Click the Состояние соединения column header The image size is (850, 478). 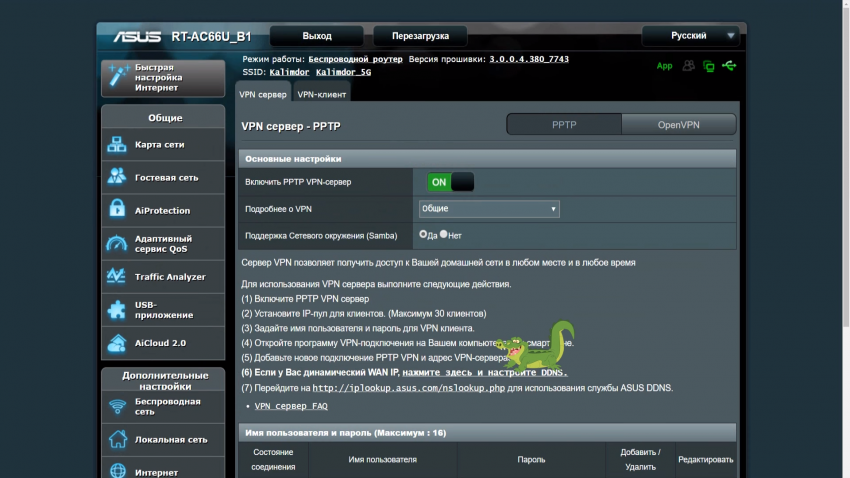(273, 460)
